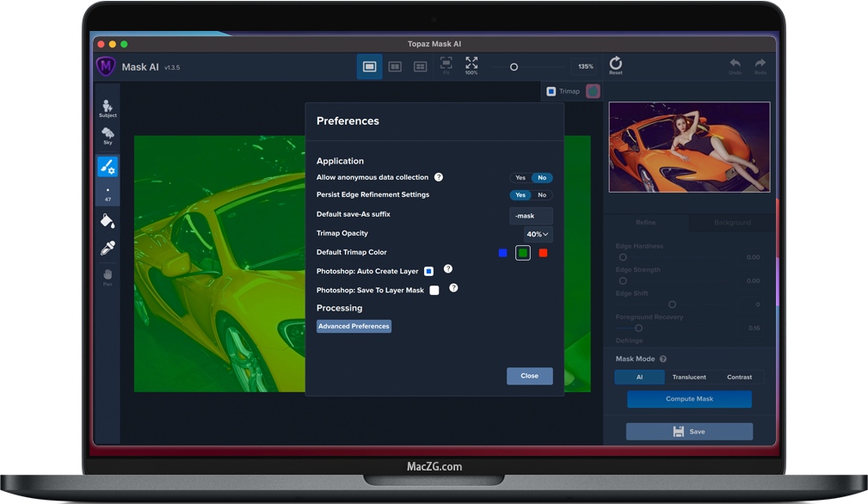
Task: Click the Reset icon in toolbar
Action: coord(615,65)
